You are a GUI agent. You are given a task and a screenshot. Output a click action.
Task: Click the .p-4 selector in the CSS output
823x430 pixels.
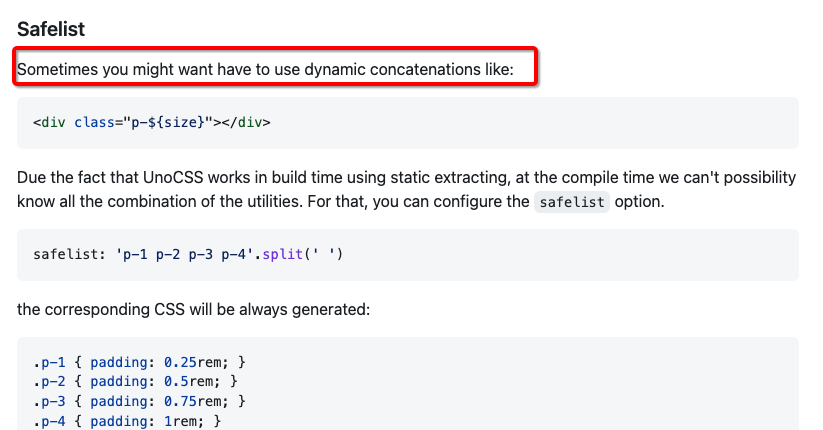pos(46,421)
